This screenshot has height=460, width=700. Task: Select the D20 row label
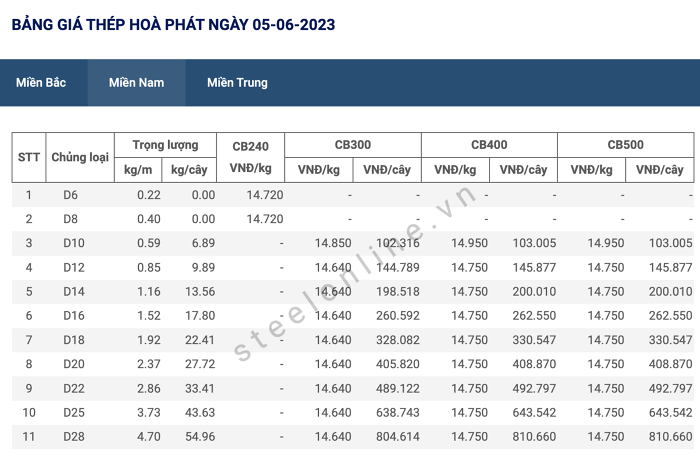74,364
